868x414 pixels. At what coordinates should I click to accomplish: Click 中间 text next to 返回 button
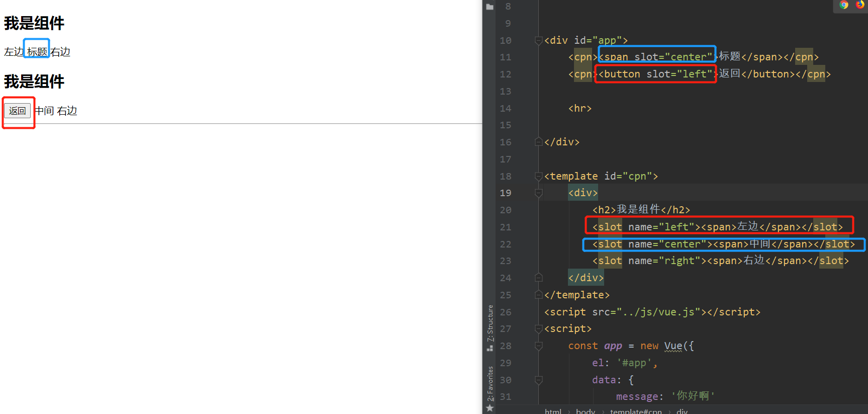(x=45, y=111)
